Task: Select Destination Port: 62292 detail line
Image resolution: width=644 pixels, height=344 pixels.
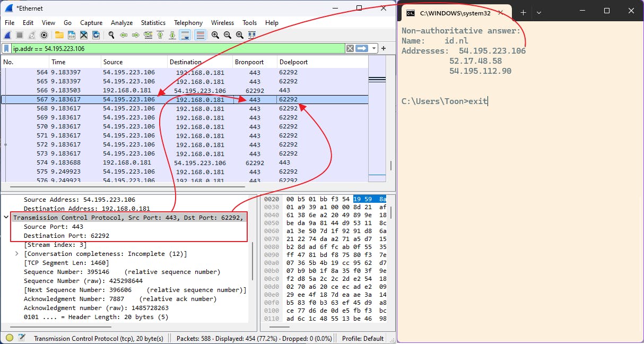Action: (x=66, y=236)
